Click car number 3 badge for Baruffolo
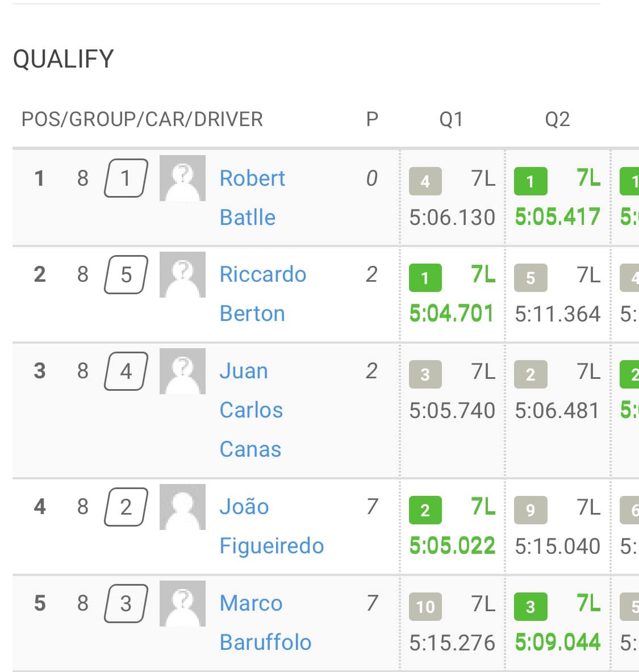 click(126, 603)
